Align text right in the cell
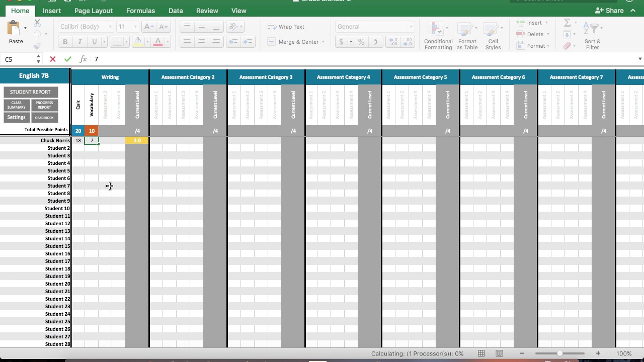 (x=216, y=42)
